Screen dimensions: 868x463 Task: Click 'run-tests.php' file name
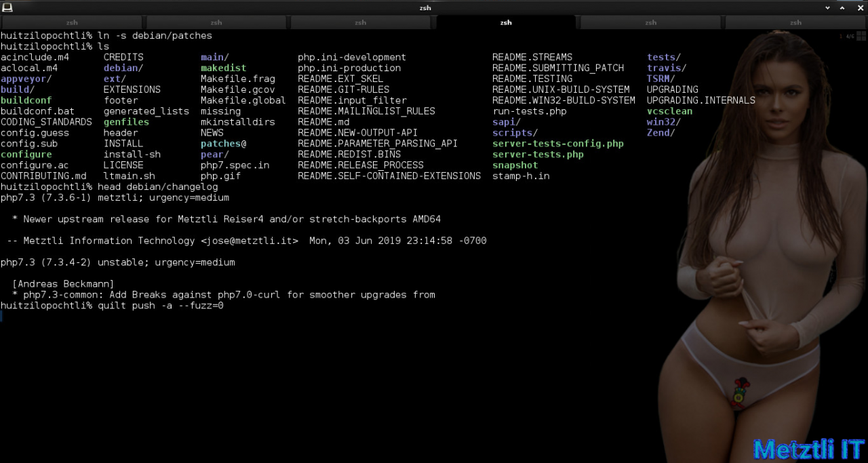[x=530, y=111]
